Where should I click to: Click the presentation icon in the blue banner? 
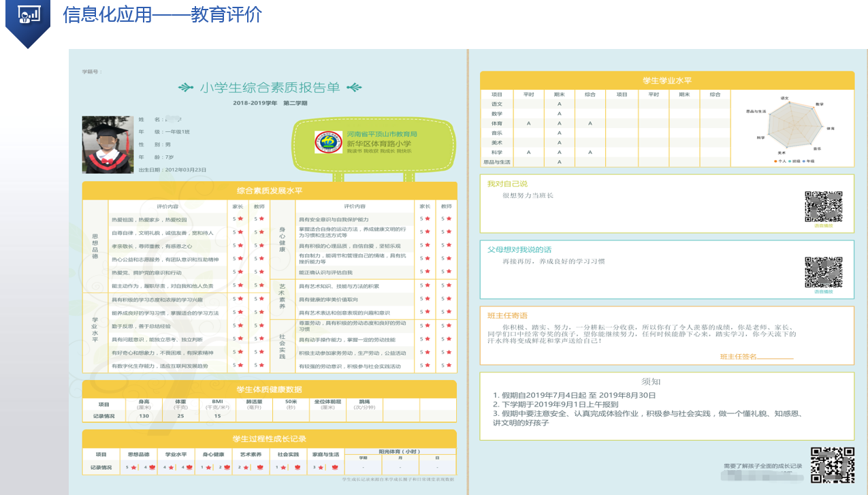tap(28, 15)
